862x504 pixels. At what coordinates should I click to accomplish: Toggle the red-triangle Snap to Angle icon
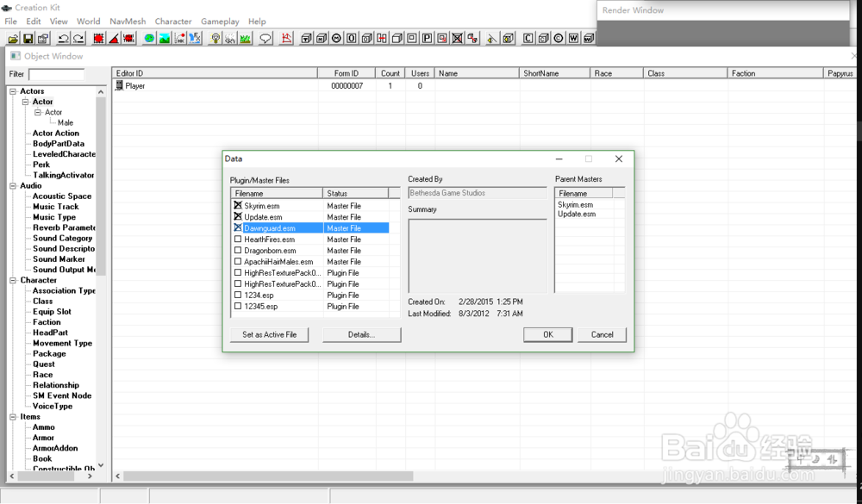(x=114, y=39)
